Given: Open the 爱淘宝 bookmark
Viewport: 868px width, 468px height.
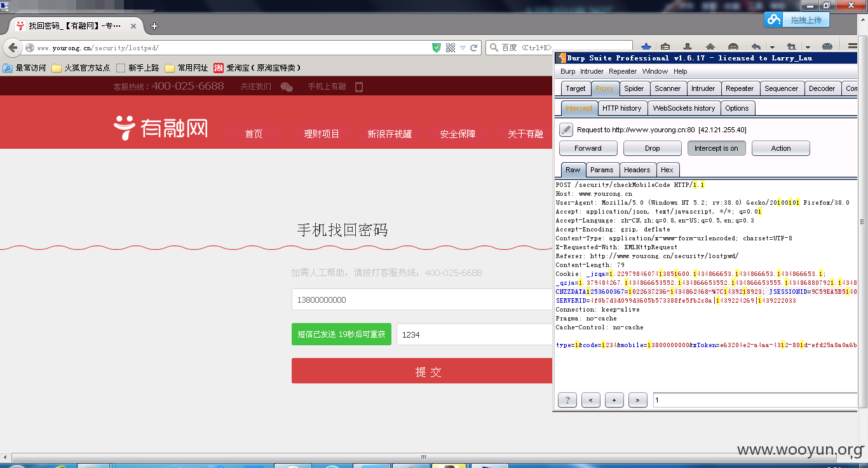Looking at the screenshot, I should pyautogui.click(x=257, y=67).
